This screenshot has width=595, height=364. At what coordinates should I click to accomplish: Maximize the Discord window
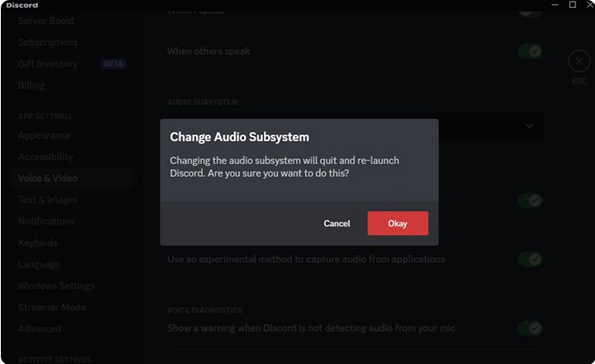pyautogui.click(x=572, y=4)
